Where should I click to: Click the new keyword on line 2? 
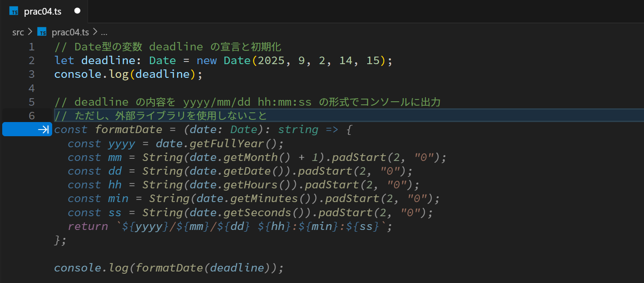(207, 61)
